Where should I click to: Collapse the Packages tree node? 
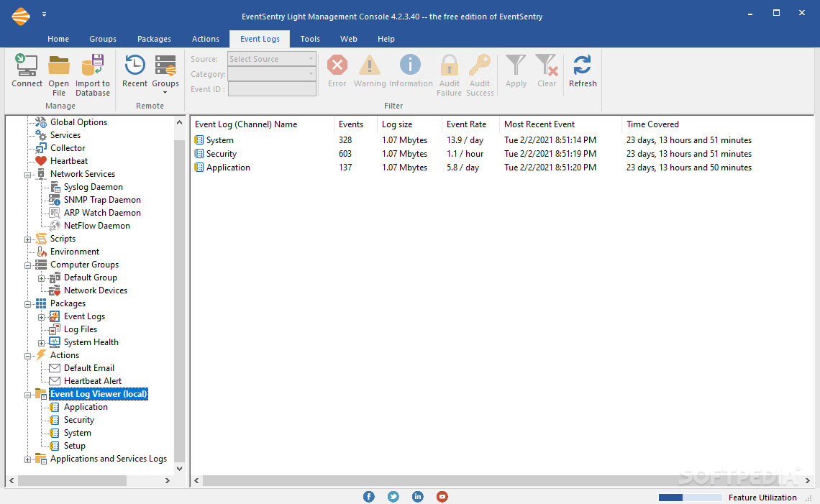[x=28, y=304]
